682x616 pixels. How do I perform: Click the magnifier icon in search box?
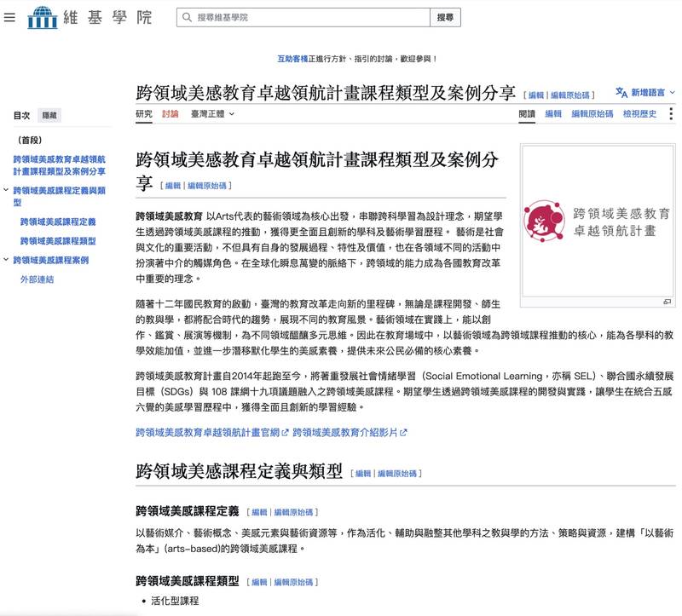point(187,17)
